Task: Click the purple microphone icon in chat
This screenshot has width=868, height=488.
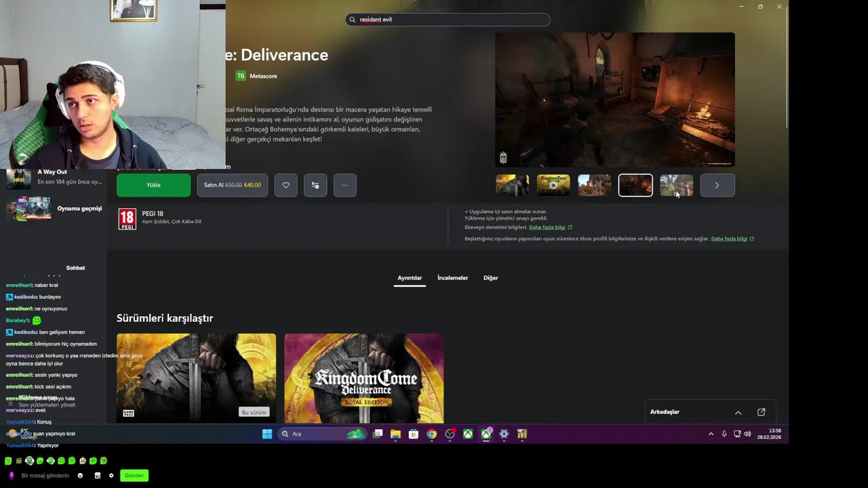Action: click(x=11, y=476)
